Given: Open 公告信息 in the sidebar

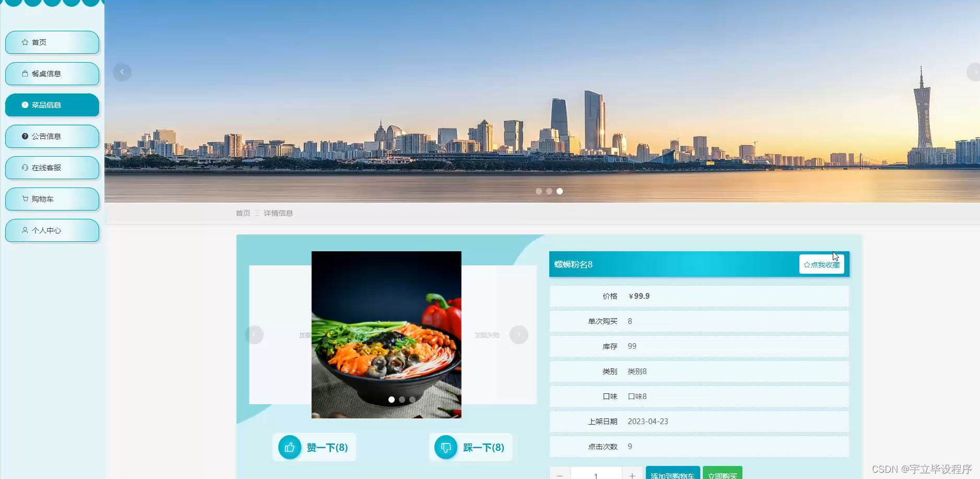Looking at the screenshot, I should click(52, 136).
